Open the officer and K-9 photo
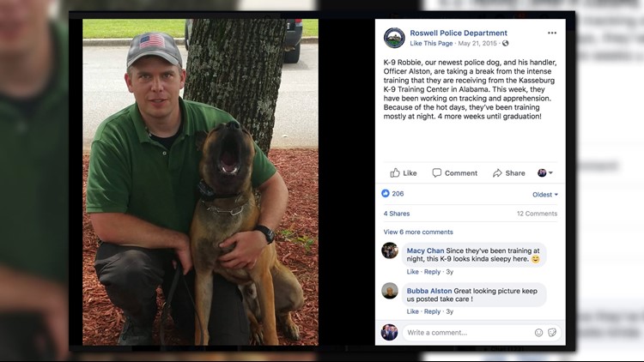This screenshot has width=644, height=362. (x=200, y=182)
